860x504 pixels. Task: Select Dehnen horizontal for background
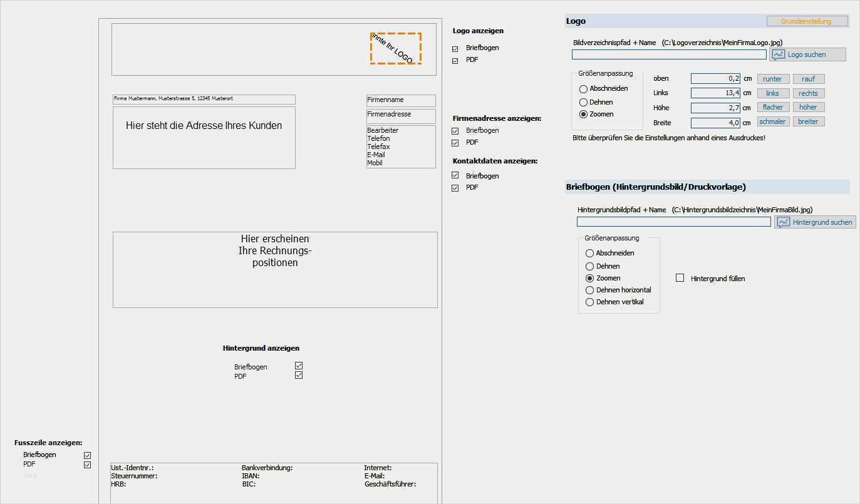point(589,290)
